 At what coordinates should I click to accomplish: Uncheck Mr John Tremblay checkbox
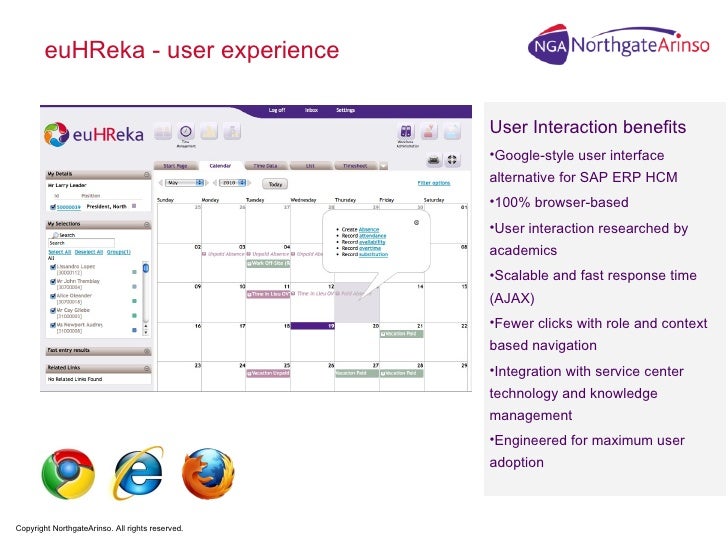(x=52, y=282)
